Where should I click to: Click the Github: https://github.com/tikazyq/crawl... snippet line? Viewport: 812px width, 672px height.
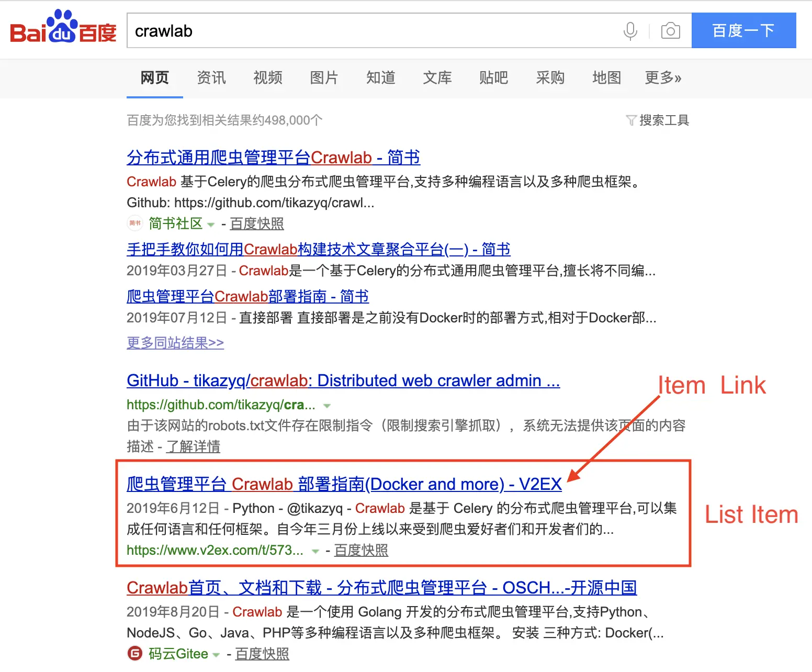251,203
